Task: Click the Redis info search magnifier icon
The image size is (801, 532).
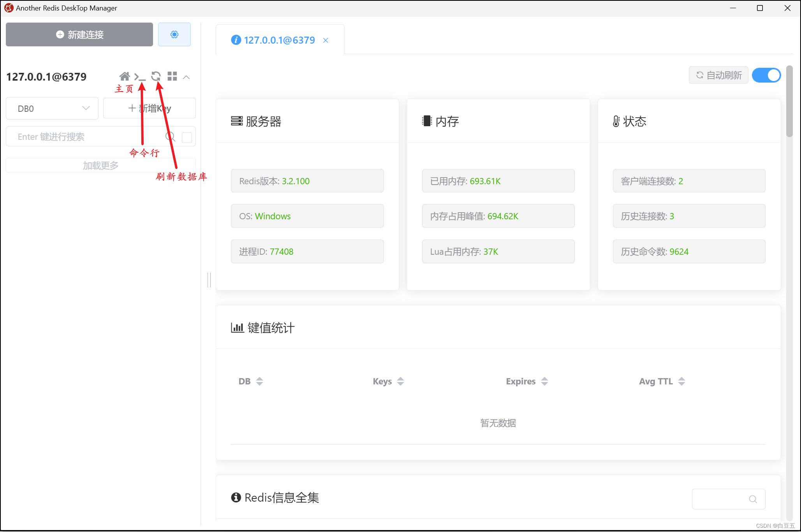Action: pos(753,499)
